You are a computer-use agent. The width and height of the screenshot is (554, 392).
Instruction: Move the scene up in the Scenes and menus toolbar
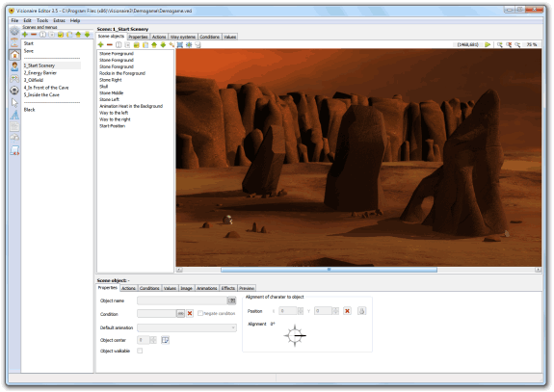78,35
